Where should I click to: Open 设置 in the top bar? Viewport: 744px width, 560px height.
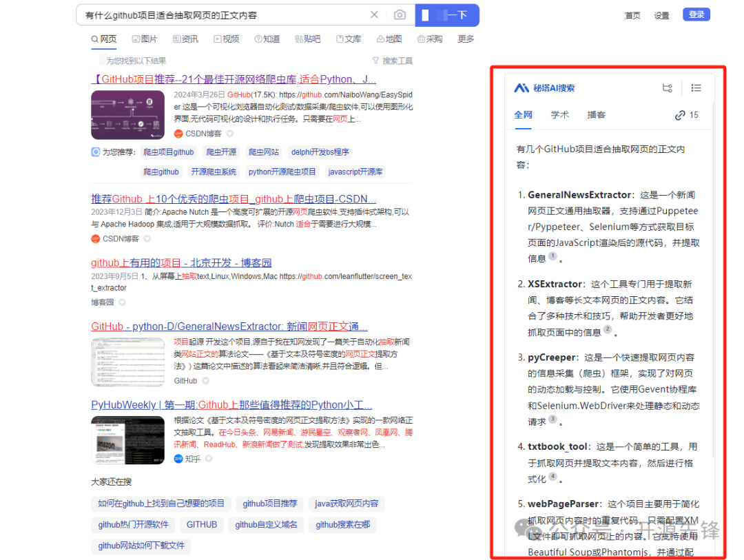pyautogui.click(x=661, y=16)
